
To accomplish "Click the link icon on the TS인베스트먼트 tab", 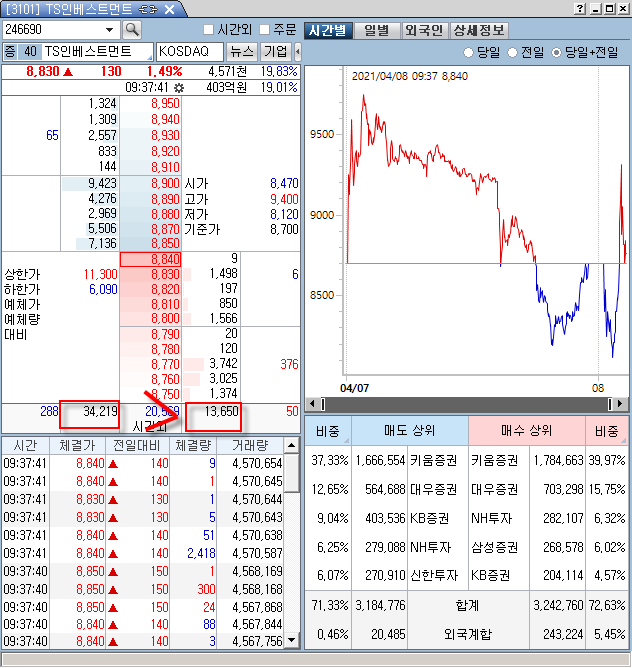I will click(x=149, y=9).
